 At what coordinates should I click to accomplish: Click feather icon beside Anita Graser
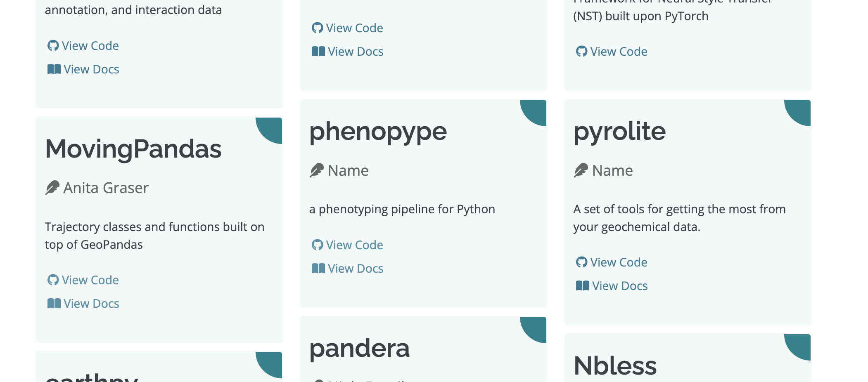tap(52, 188)
